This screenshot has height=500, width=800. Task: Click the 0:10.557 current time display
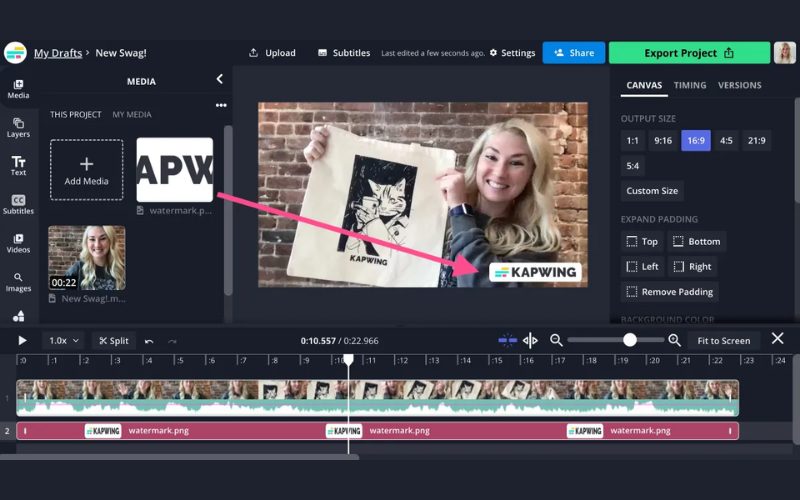[x=318, y=340]
